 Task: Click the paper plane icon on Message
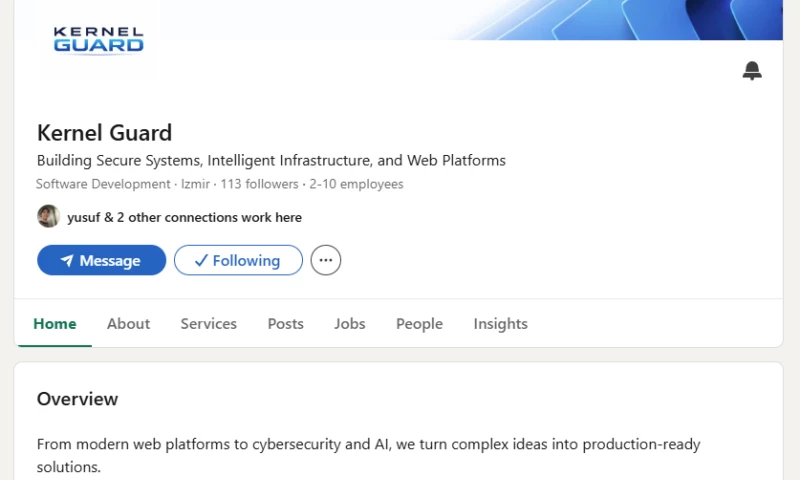click(67, 261)
